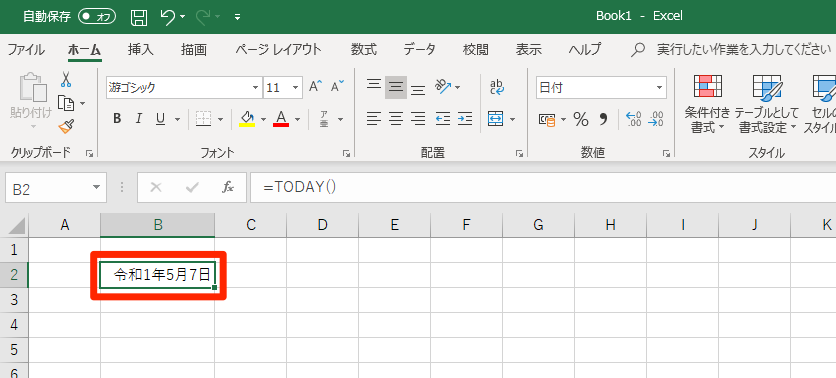Open the ファイル tab
This screenshot has width=836, height=378.
click(26, 50)
